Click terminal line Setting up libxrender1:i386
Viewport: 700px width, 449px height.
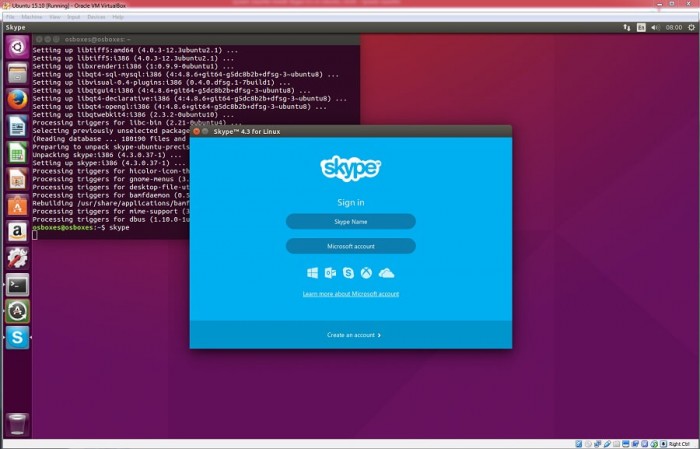coord(133,67)
